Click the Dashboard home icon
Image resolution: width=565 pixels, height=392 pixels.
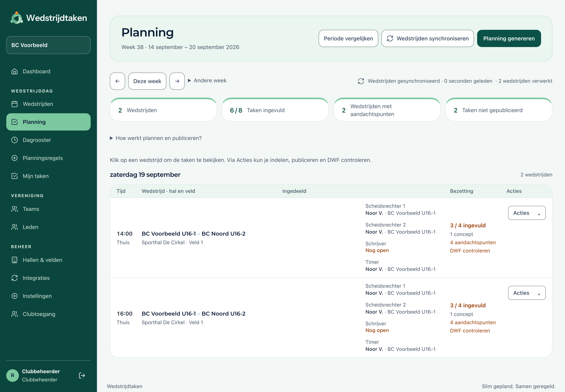click(15, 71)
